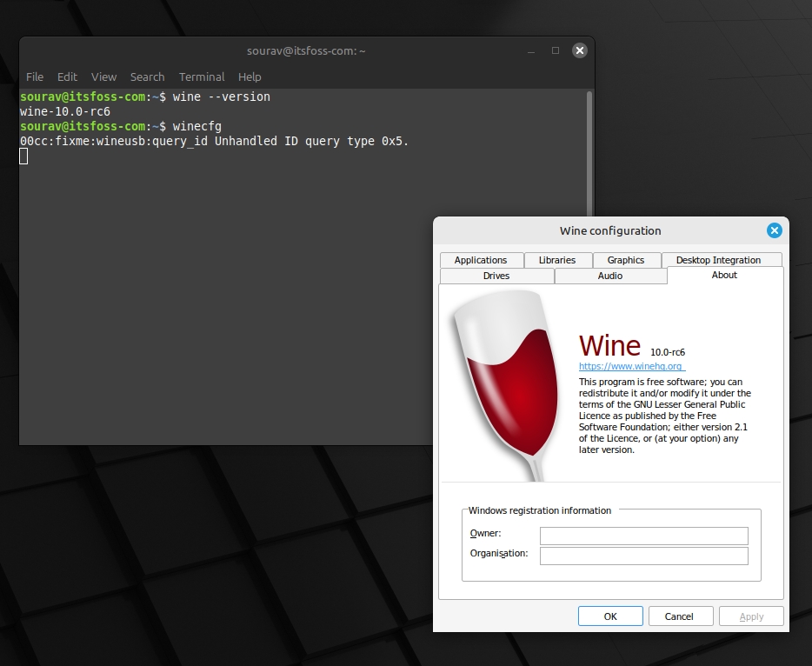
Task: Switch to the Drives tab
Action: click(x=496, y=275)
